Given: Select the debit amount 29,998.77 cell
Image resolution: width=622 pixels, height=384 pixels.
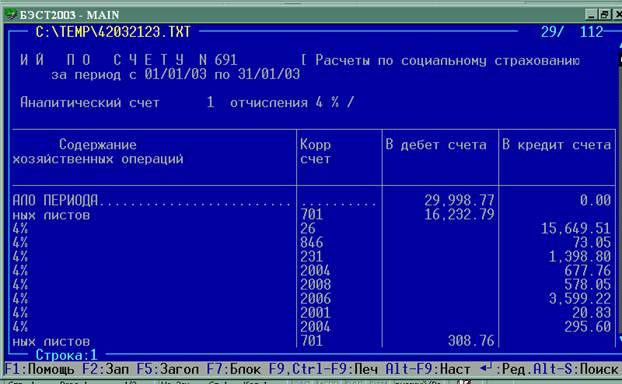Looking at the screenshot, I should coord(459,200).
